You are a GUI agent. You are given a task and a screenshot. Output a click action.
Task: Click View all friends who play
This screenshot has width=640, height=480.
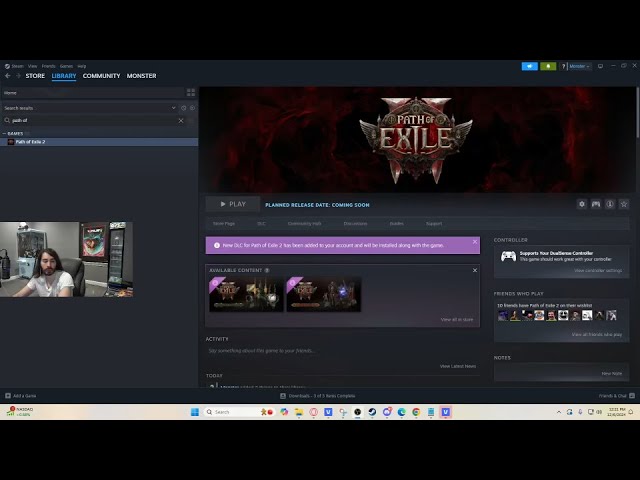click(x=597, y=335)
